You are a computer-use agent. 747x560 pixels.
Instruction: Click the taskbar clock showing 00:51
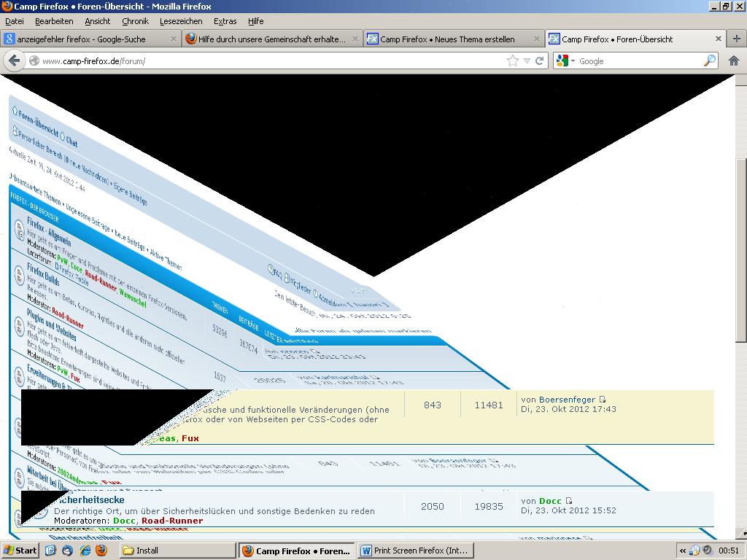coord(729,551)
